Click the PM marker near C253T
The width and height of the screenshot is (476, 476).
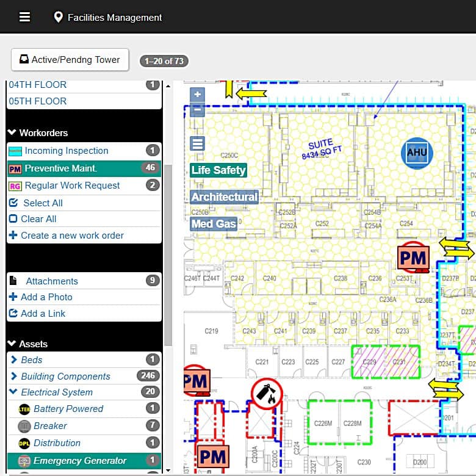click(x=413, y=258)
